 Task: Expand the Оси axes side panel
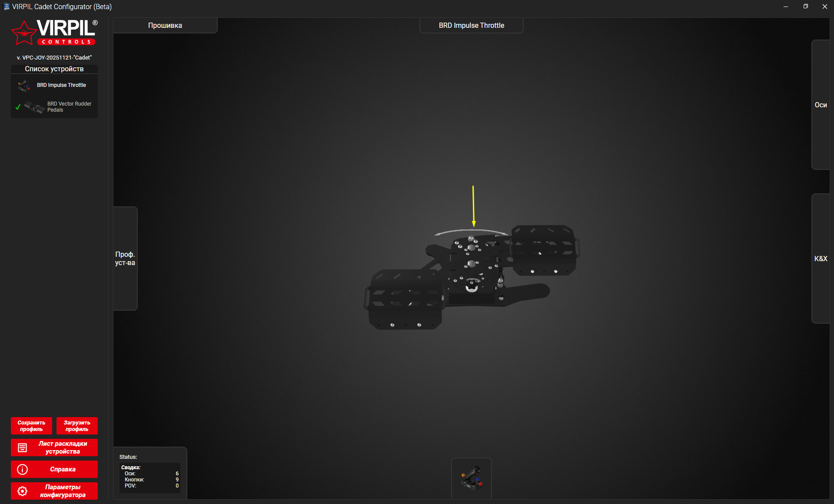[821, 105]
